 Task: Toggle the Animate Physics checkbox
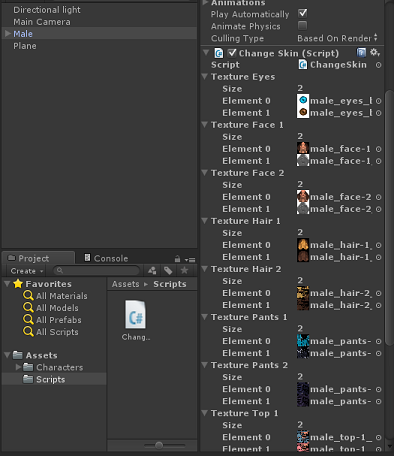click(x=303, y=25)
